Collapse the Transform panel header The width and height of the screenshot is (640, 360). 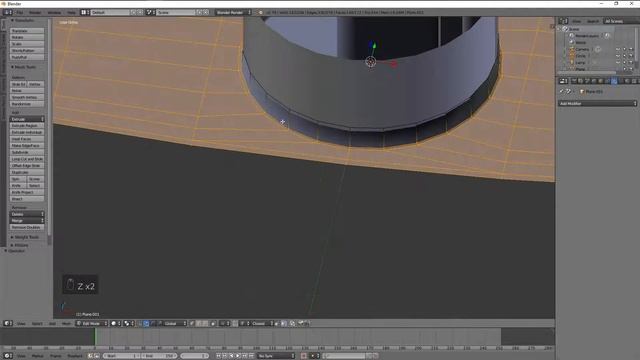tap(23, 20)
